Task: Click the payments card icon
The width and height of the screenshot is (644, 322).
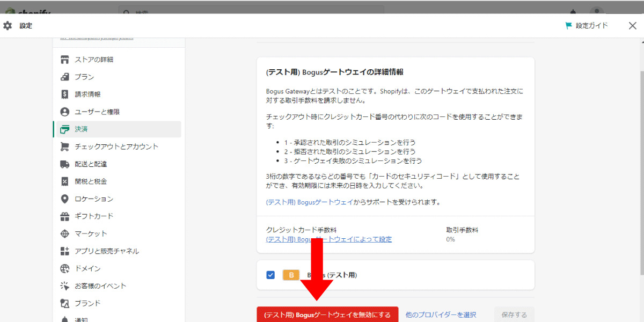Action: 65,129
